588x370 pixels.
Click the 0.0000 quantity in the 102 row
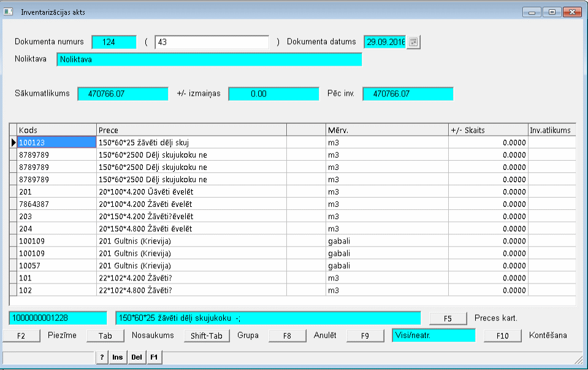(488, 290)
